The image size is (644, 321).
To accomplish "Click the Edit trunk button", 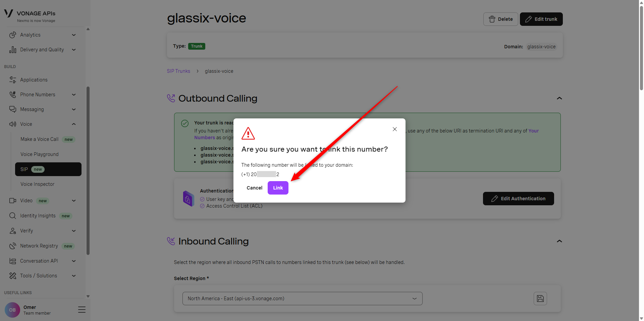I will tap(541, 19).
